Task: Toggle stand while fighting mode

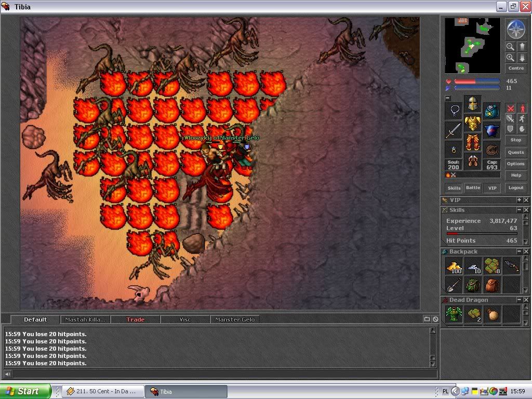Action: click(522, 109)
